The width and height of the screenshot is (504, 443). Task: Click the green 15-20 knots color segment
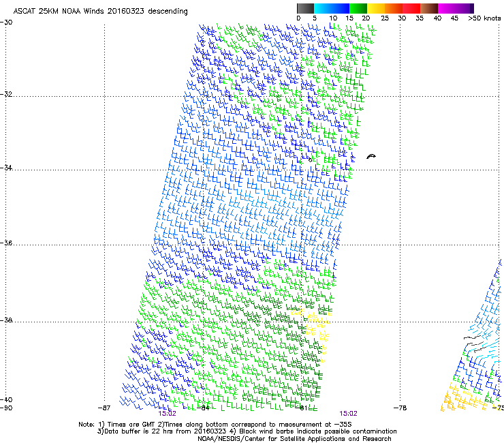pyautogui.click(x=358, y=8)
